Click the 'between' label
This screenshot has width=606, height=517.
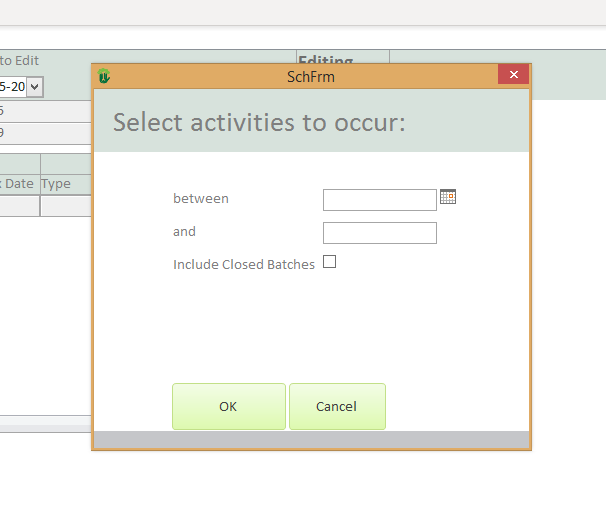click(201, 199)
